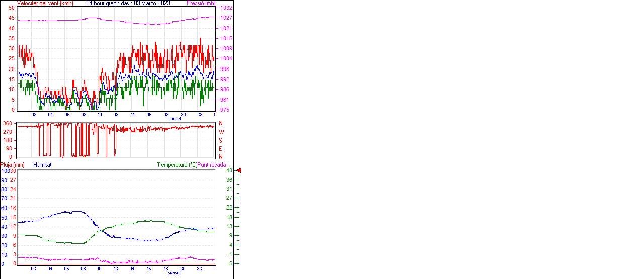644x279 pixels.
Task: Click the red triangle marker beside temperature scale
Action: pyautogui.click(x=239, y=171)
